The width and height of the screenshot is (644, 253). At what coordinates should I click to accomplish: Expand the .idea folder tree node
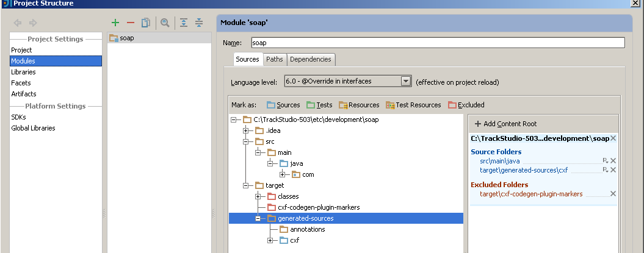click(246, 130)
